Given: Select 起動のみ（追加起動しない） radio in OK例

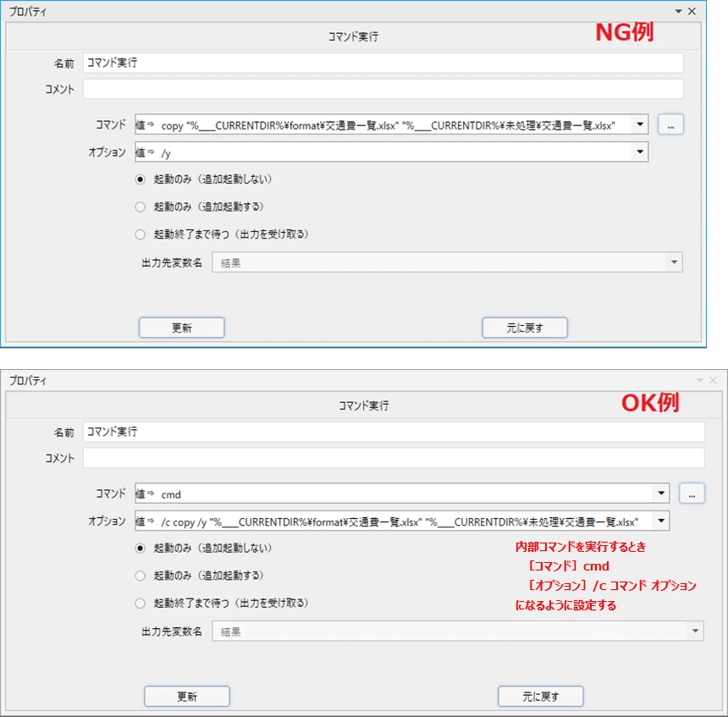Looking at the screenshot, I should click(x=140, y=548).
